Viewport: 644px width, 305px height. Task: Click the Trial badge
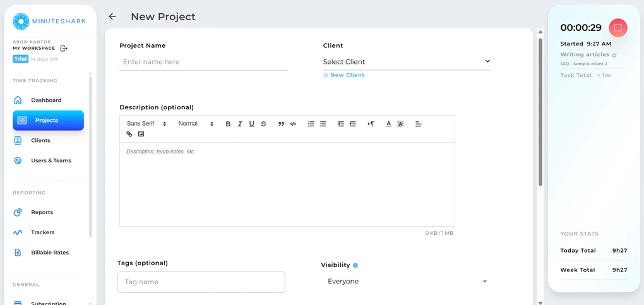[x=21, y=59]
